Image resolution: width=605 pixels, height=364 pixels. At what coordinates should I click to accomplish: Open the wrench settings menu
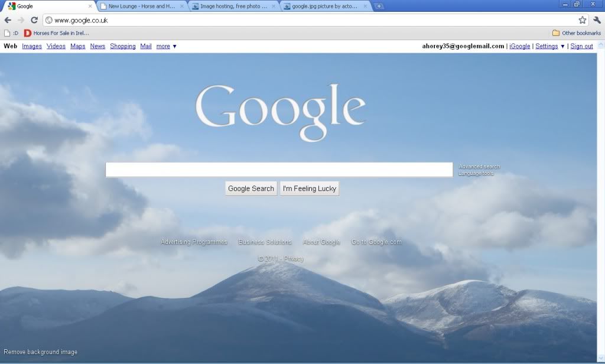[x=597, y=20]
